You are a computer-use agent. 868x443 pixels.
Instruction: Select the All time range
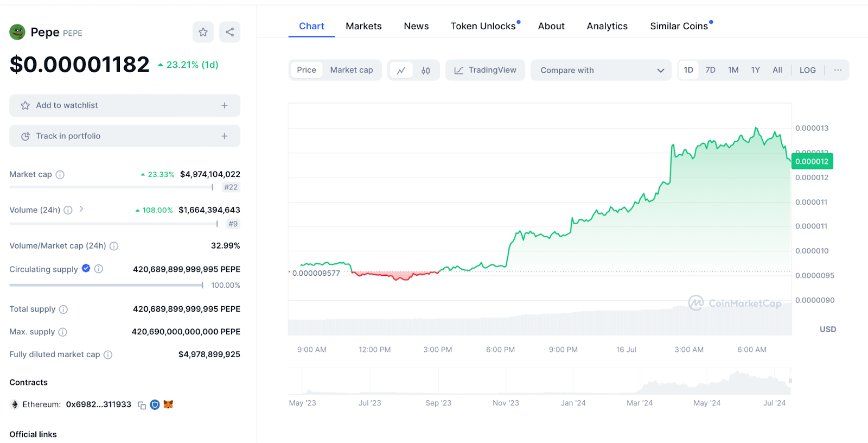(x=777, y=70)
